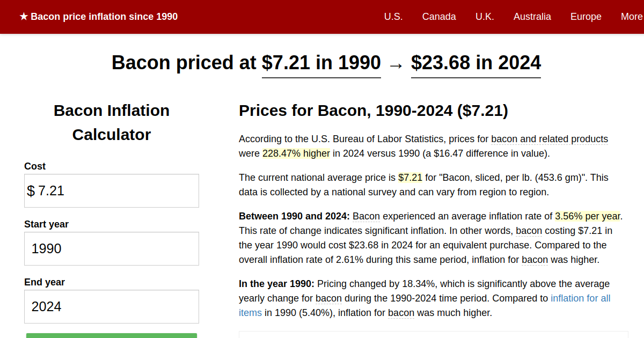Edit the underlined $7.21 in 1990 value
Image resolution: width=644 pixels, height=338 pixels.
pos(321,63)
